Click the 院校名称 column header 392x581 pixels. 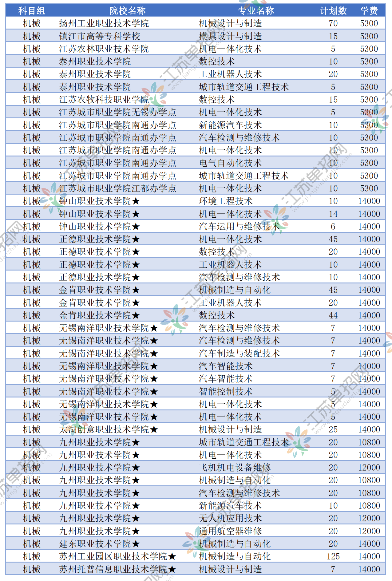click(x=128, y=11)
